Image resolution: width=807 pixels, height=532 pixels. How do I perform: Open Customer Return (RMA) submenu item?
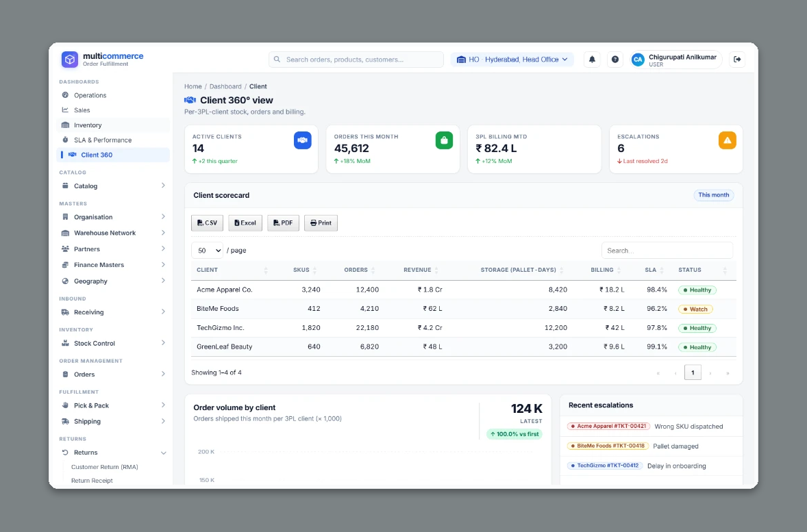point(105,467)
